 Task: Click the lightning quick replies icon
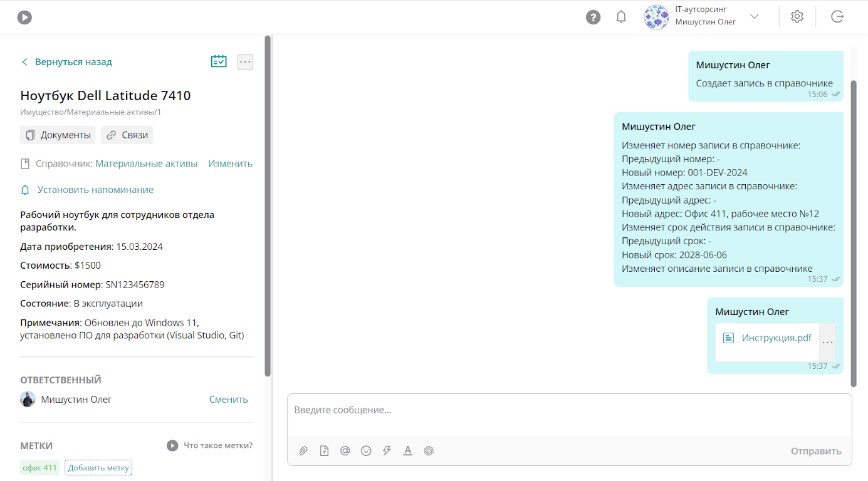point(387,451)
